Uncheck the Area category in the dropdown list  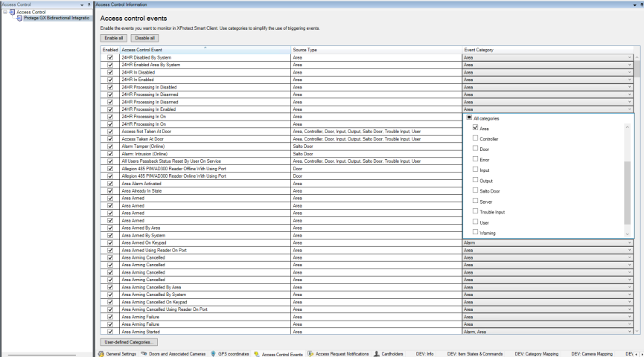[x=465, y=129]
